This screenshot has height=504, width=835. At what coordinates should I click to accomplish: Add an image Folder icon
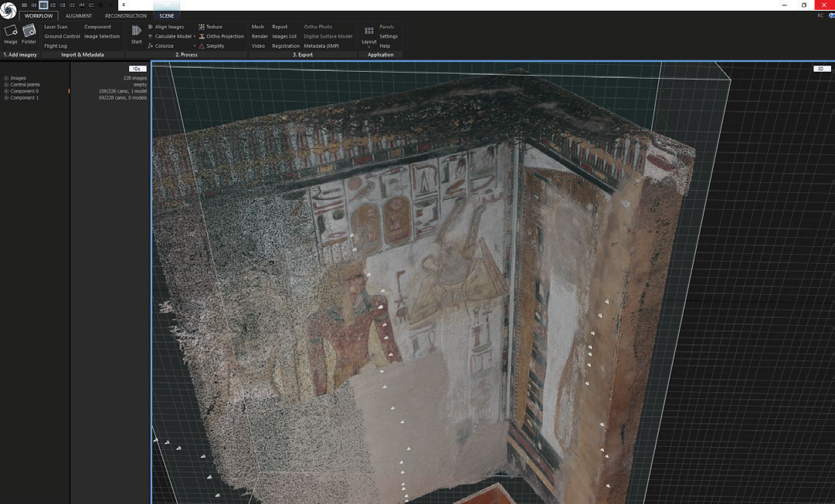coord(29,30)
